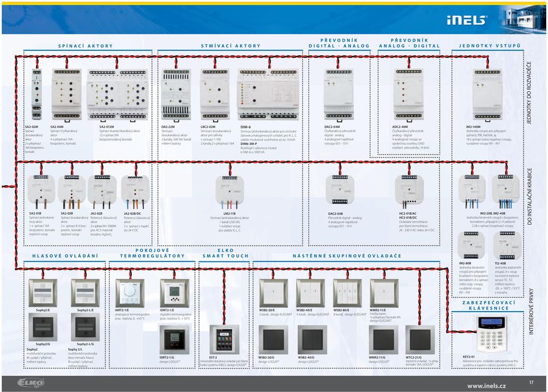Select the DA2-22M dimming actuator image

coord(176,94)
